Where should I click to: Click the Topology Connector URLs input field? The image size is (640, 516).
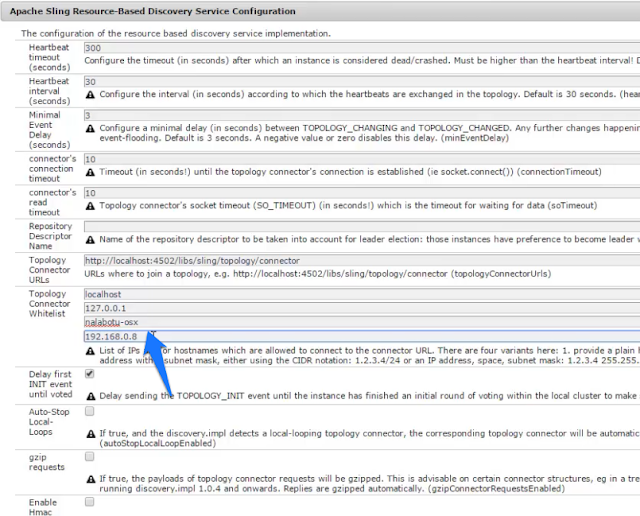[x=362, y=260]
